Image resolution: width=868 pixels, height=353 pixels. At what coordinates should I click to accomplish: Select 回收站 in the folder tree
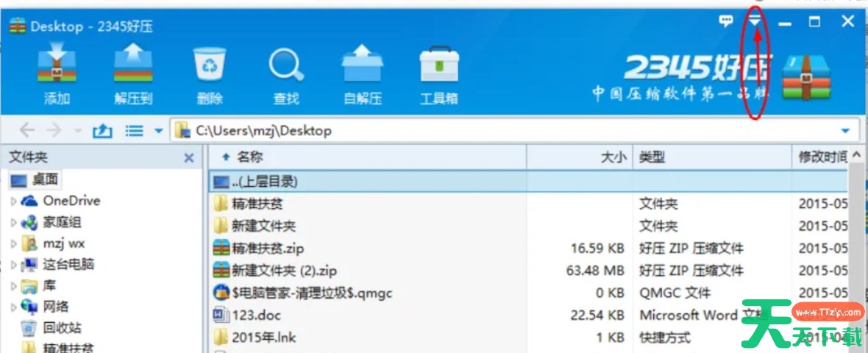[51, 327]
